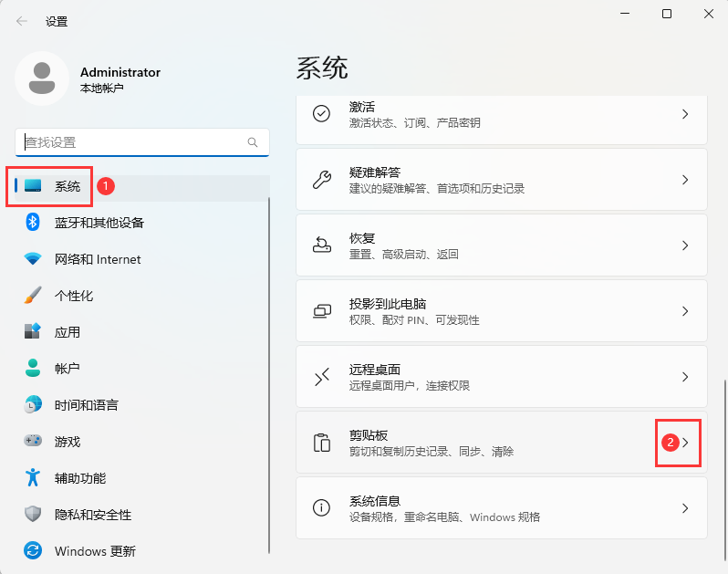Click the 激活 checkmark circle icon
728x574 pixels.
click(x=321, y=113)
